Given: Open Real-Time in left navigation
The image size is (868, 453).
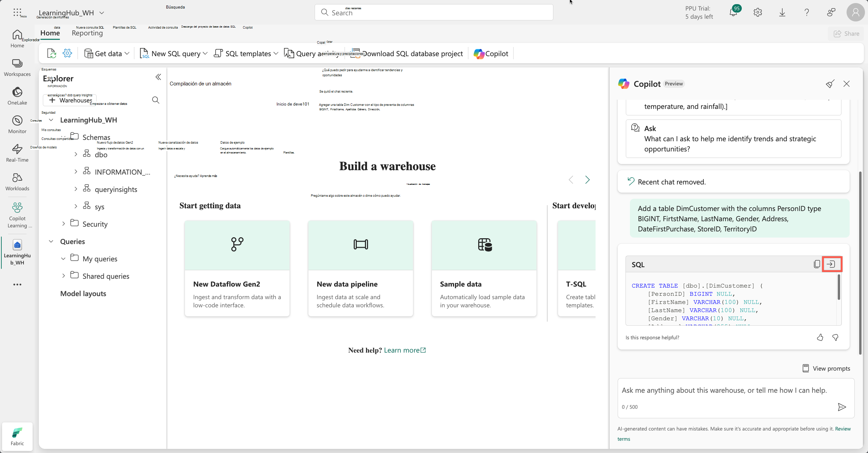Looking at the screenshot, I should point(17,153).
